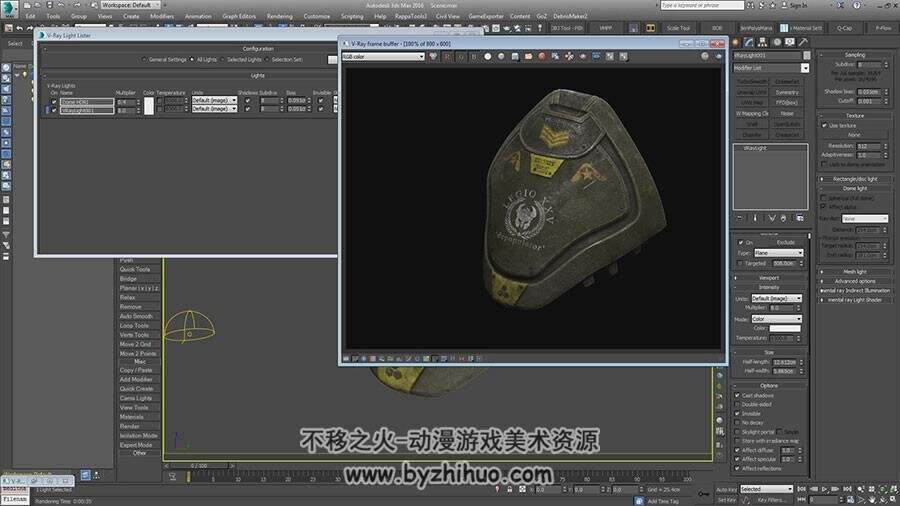The width and height of the screenshot is (900, 506).
Task: Toggle the light On checkbox
Action: (x=740, y=243)
